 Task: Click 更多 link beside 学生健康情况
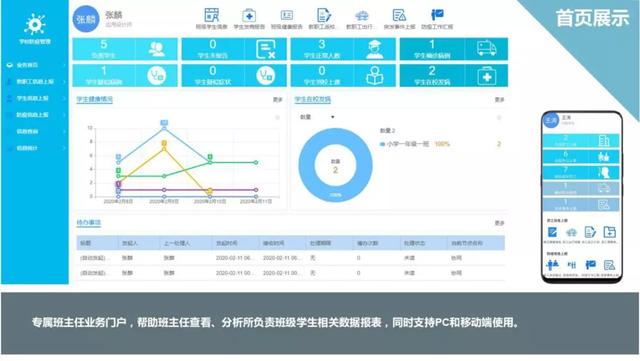click(278, 100)
